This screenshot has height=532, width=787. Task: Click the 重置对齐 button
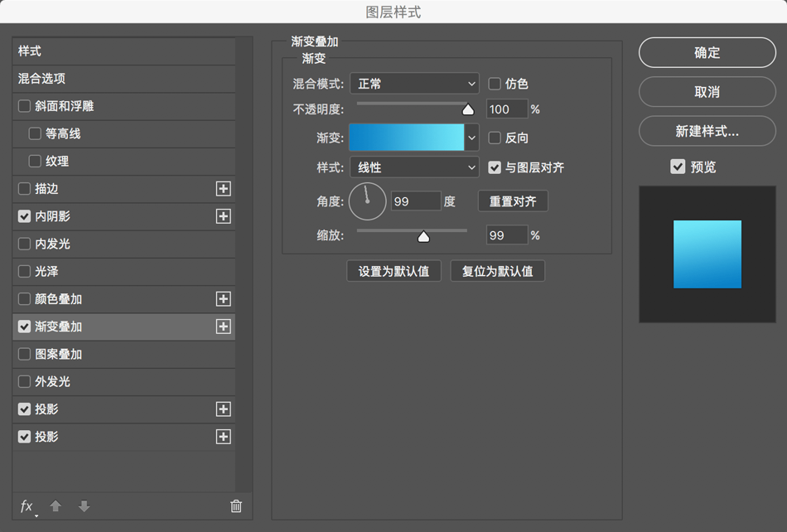click(x=513, y=201)
